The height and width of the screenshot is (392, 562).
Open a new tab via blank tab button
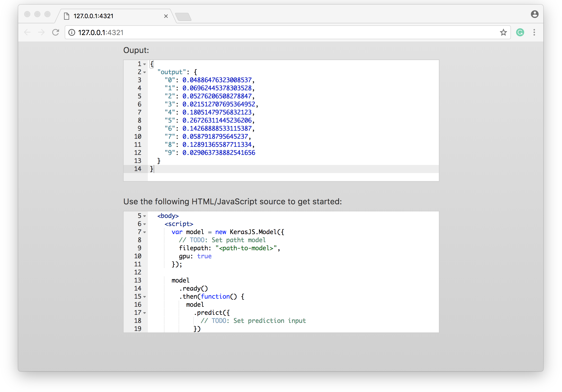click(184, 17)
